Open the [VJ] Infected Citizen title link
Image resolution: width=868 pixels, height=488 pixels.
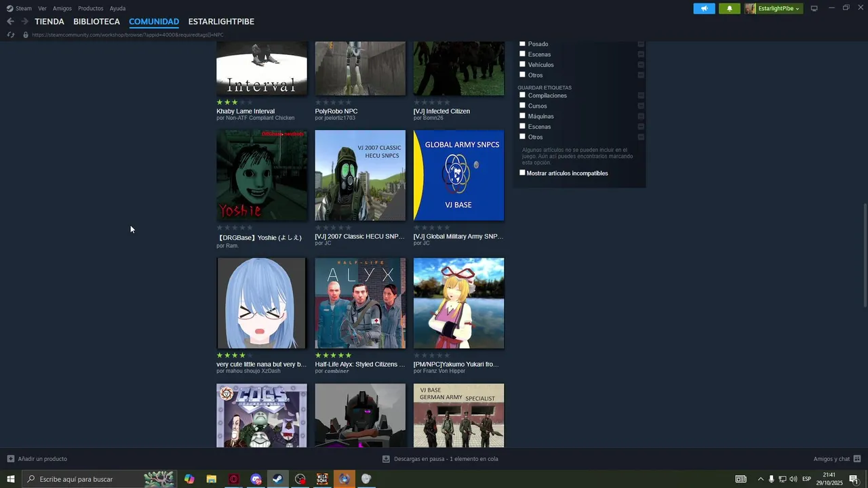coord(441,111)
